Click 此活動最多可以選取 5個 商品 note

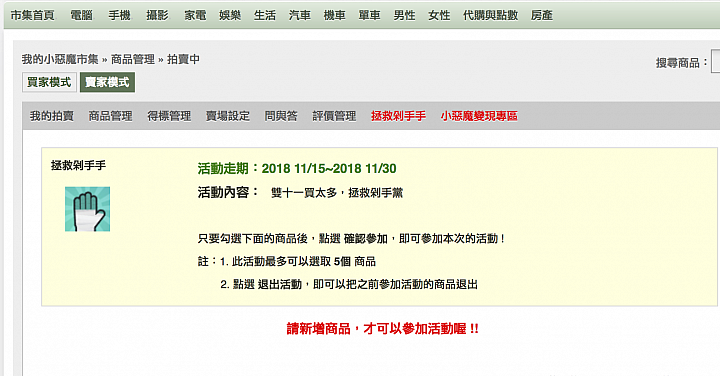304,262
